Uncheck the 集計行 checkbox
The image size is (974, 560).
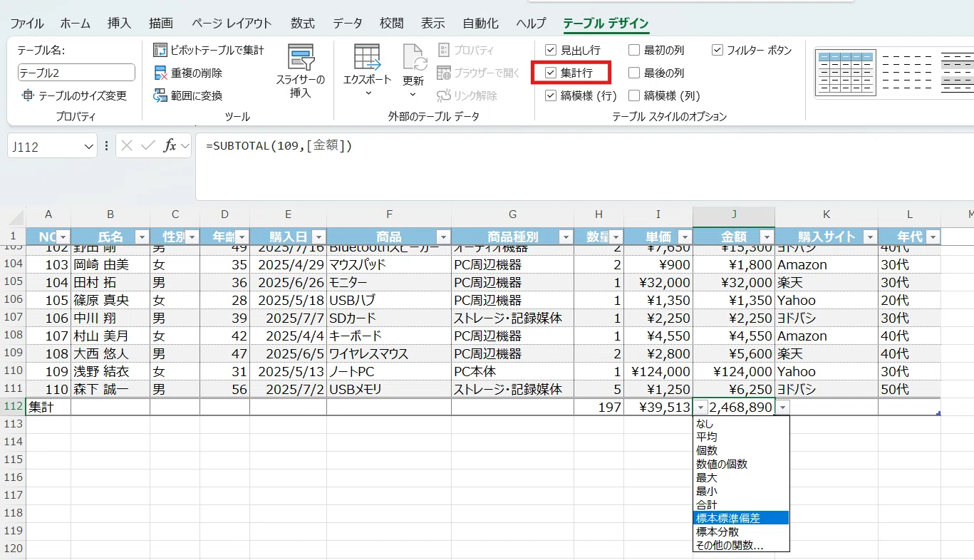tap(550, 73)
